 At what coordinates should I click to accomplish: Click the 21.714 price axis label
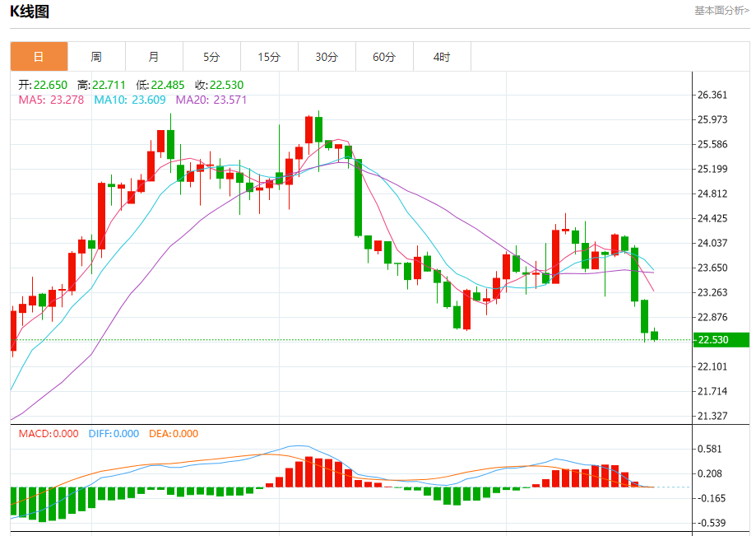[x=712, y=391]
